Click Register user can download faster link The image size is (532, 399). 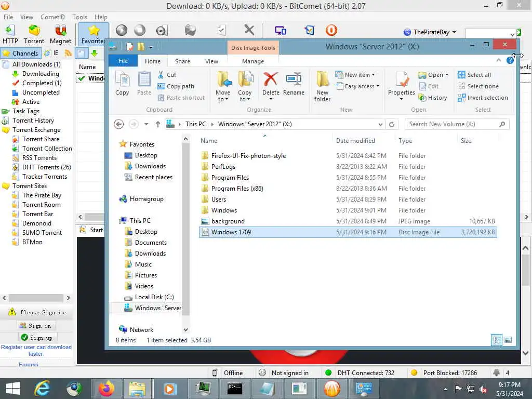pos(36,351)
